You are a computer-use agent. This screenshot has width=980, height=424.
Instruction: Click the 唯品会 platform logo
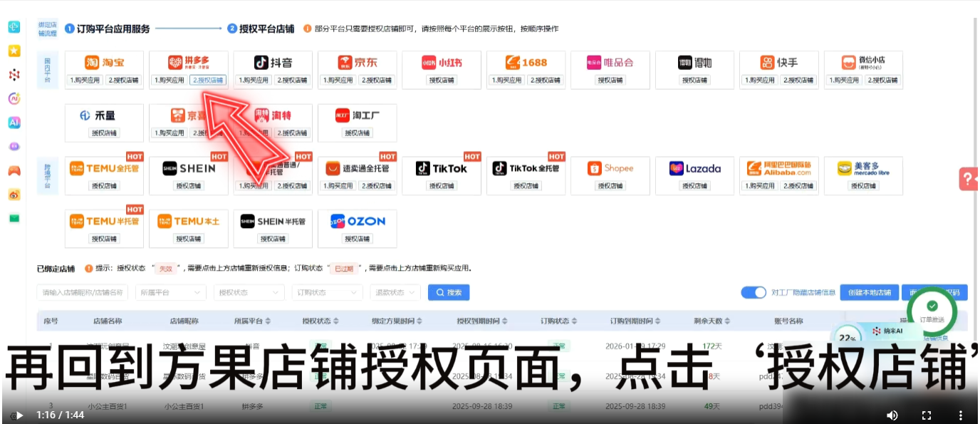point(610,63)
